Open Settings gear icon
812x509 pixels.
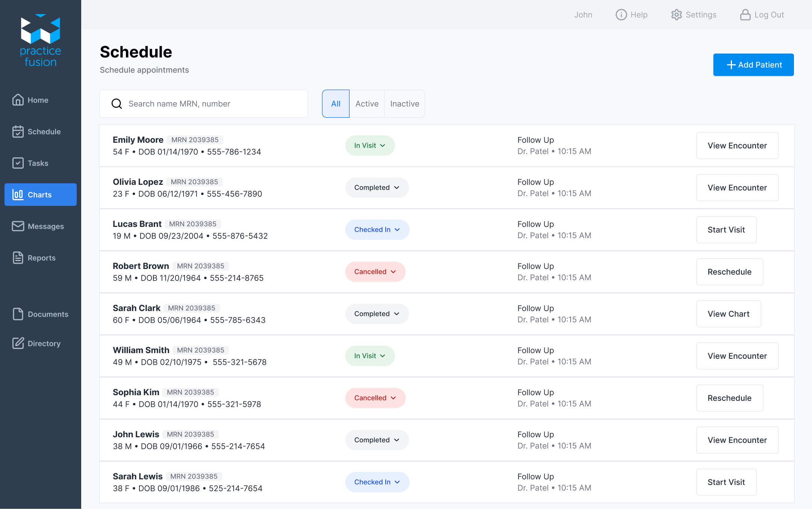[x=676, y=15]
